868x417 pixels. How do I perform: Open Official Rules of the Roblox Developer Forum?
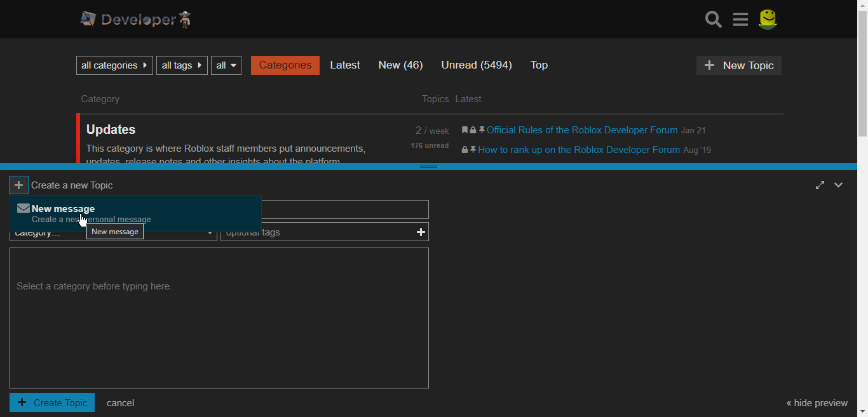(x=582, y=130)
